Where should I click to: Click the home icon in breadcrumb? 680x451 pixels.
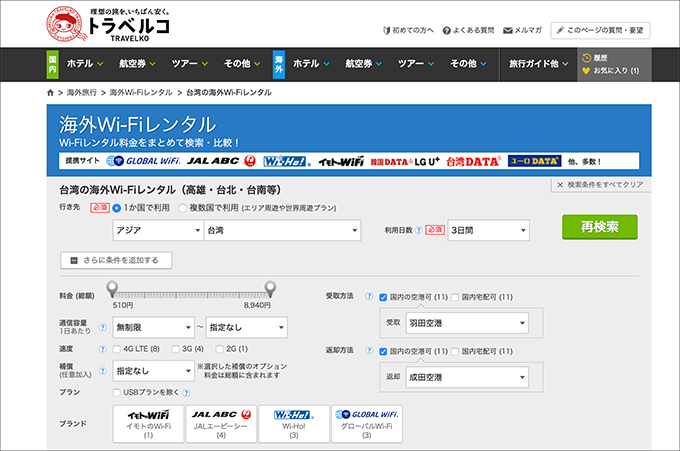[51, 92]
